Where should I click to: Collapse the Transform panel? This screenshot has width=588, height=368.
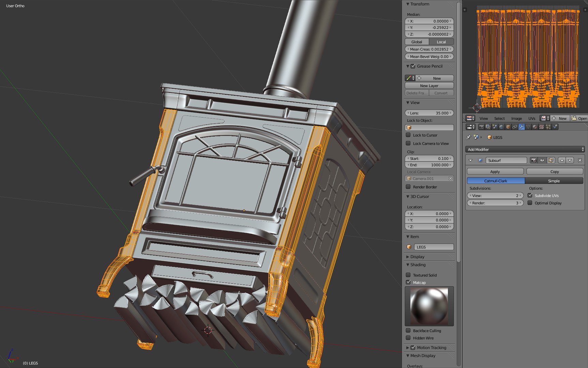[408, 4]
